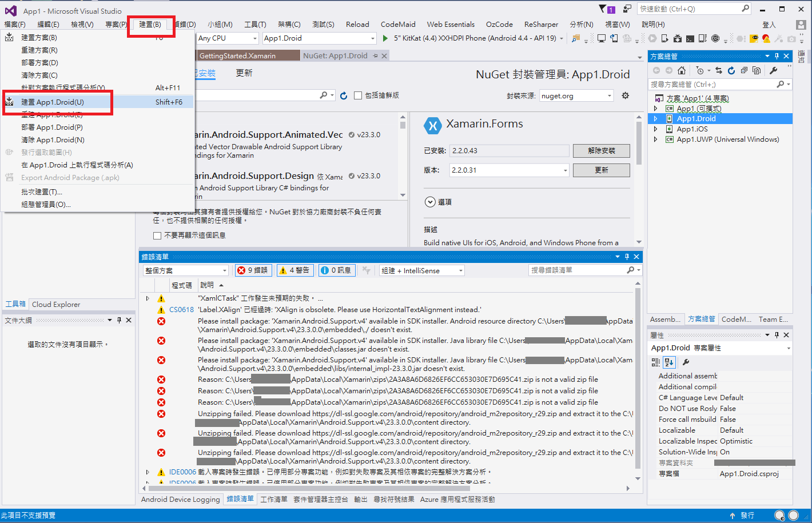The height and width of the screenshot is (523, 812).
Task: Toggle the 0 訊息 messages filter
Action: coord(336,270)
